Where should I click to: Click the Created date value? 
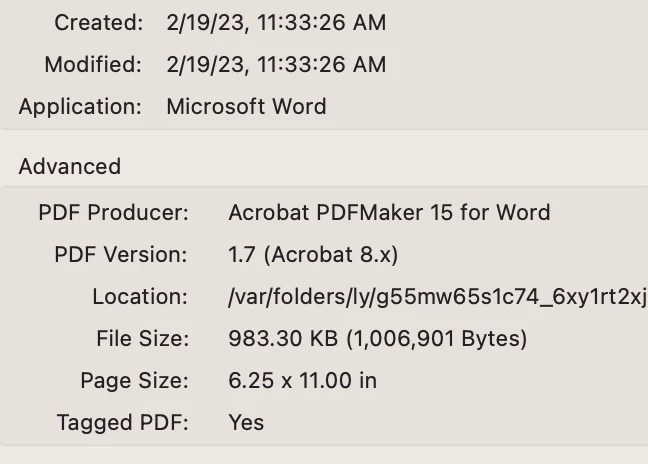point(276,22)
